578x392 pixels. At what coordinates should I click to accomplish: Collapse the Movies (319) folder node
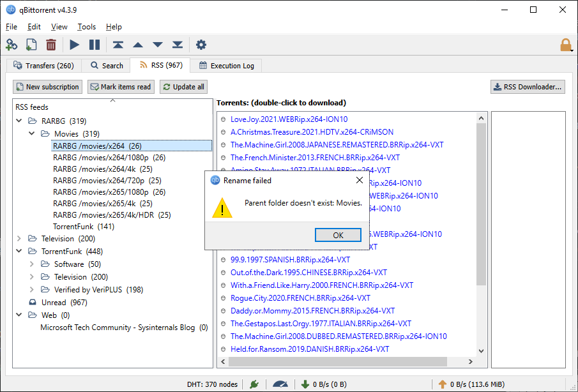[x=32, y=133]
